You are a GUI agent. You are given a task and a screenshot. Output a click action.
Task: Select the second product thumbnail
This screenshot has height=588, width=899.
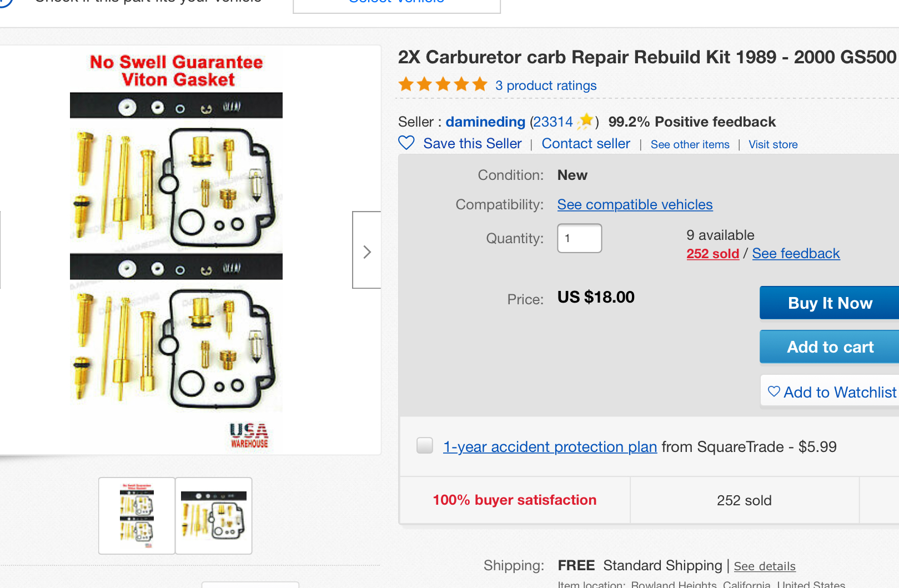pyautogui.click(x=214, y=515)
